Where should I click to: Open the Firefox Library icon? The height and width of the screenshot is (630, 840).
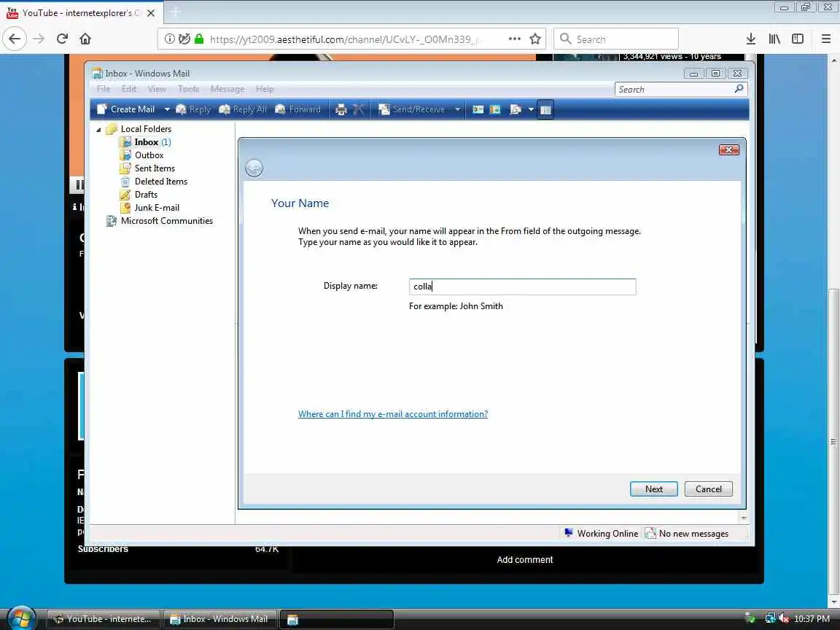coord(774,39)
